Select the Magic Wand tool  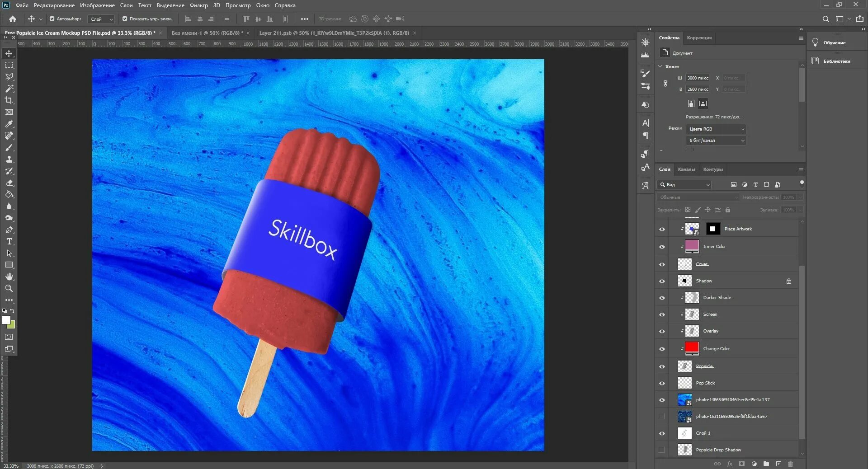pyautogui.click(x=9, y=89)
